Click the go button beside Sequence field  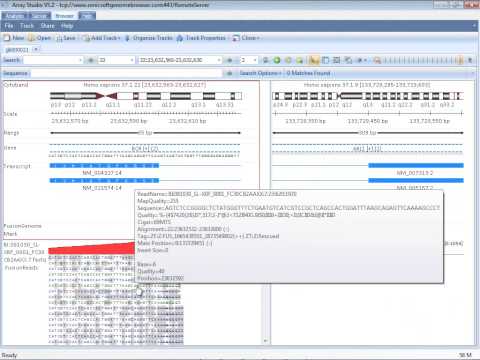229,73
